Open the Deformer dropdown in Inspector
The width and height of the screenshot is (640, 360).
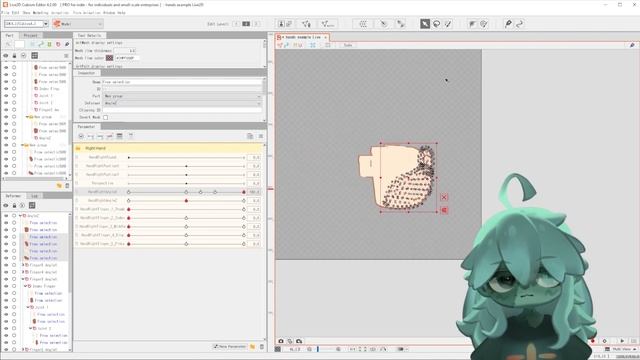click(x=182, y=103)
